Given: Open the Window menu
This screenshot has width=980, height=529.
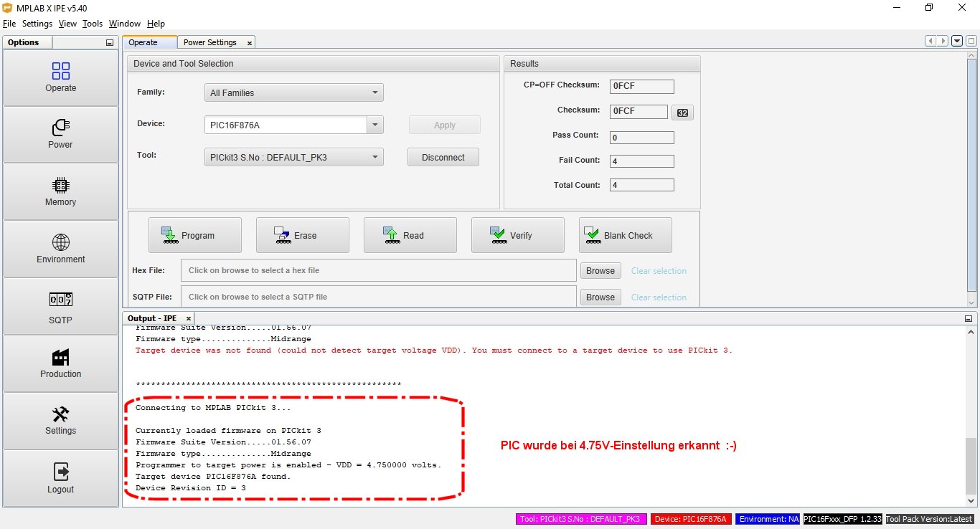Looking at the screenshot, I should [125, 24].
